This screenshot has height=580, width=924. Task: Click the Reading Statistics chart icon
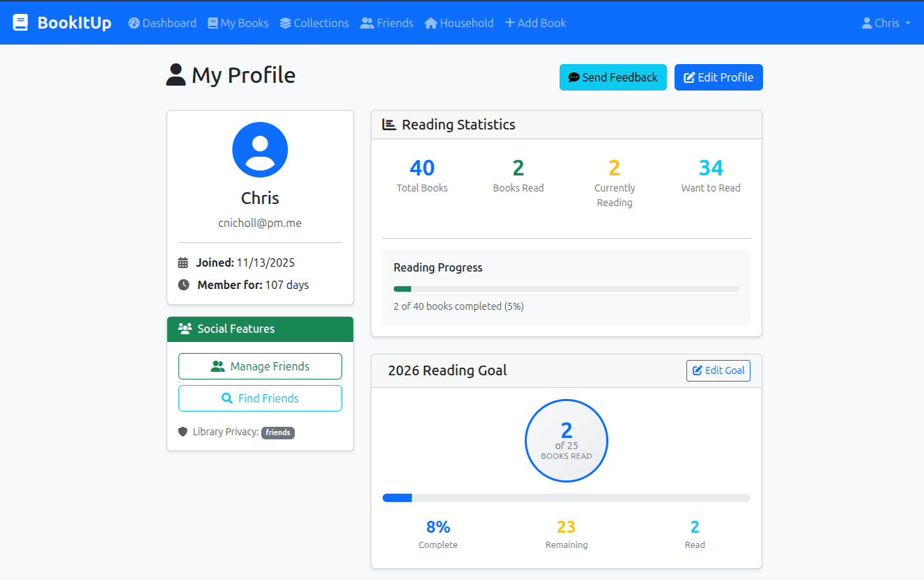click(388, 124)
